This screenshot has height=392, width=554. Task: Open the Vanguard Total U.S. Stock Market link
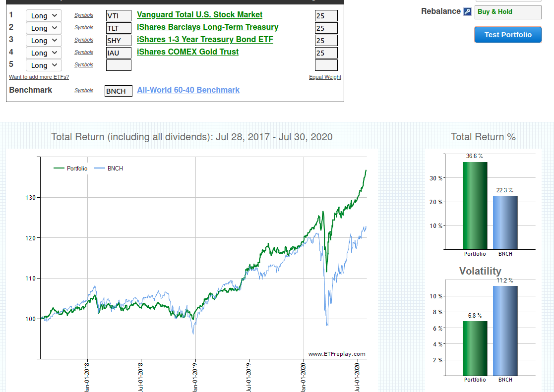coord(199,15)
